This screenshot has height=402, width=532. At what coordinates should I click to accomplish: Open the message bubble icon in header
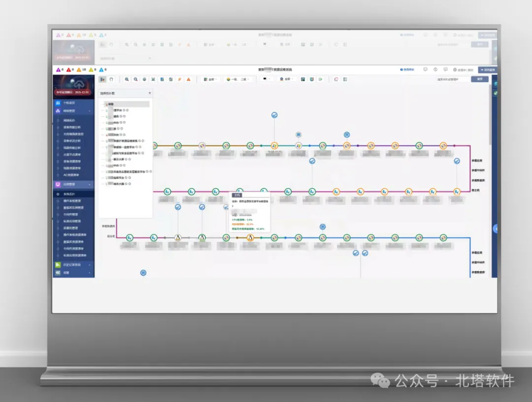(x=426, y=69)
